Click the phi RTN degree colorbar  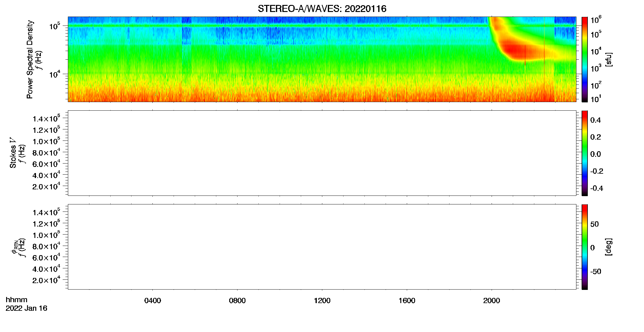click(585, 247)
